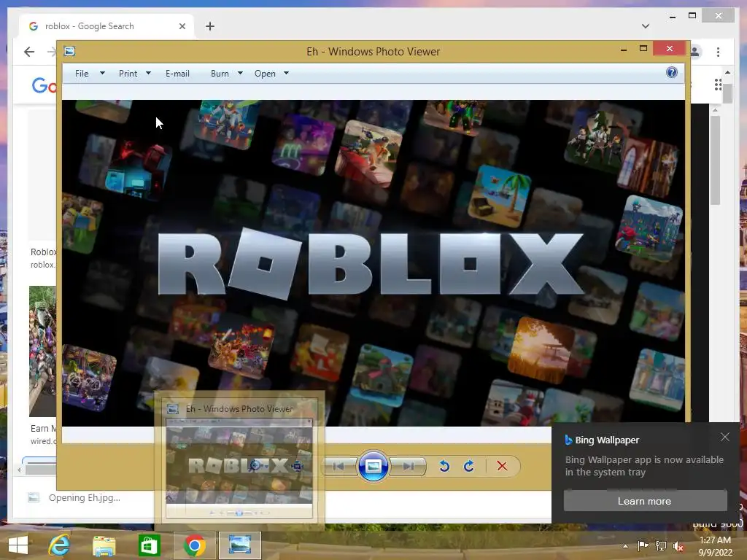Switch to Chrome in taskbar
Screen dimensions: 747x560
point(194,545)
